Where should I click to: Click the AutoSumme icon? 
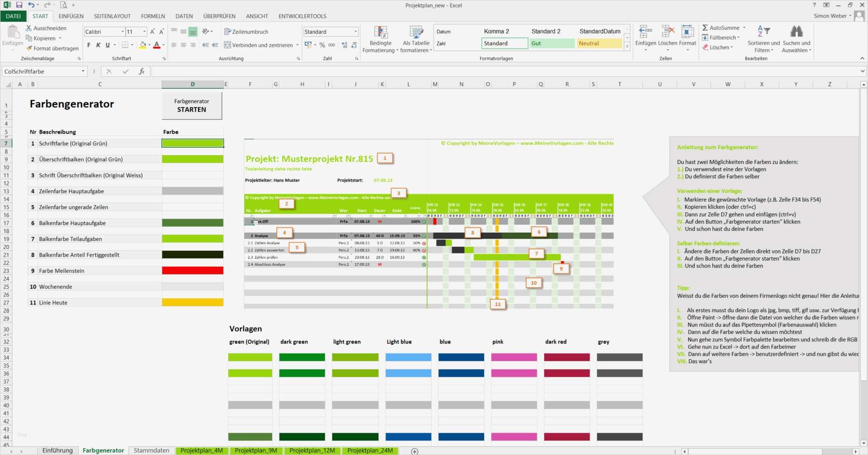(706, 28)
